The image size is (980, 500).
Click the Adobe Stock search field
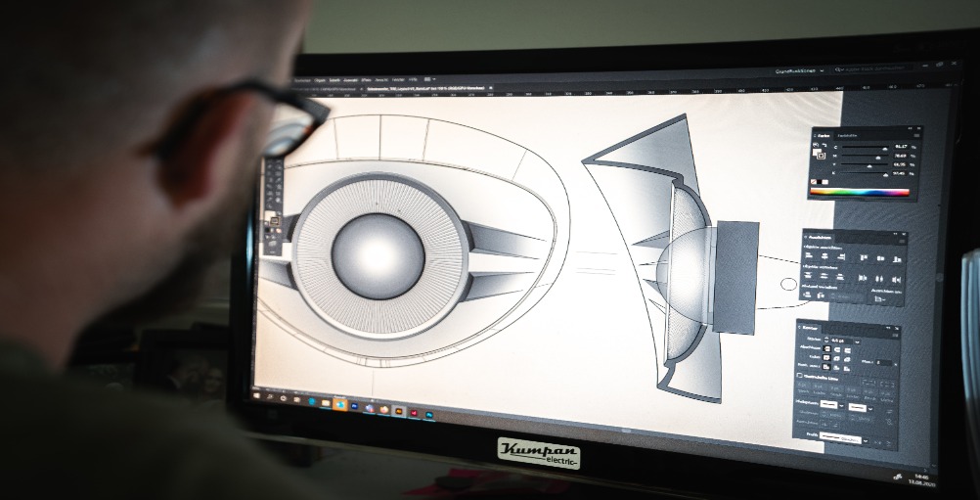[x=872, y=68]
